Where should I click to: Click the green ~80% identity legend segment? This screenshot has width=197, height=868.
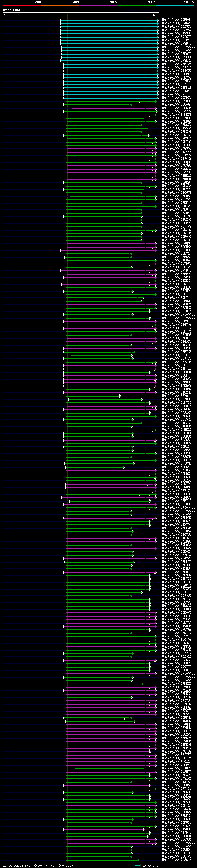137,6
